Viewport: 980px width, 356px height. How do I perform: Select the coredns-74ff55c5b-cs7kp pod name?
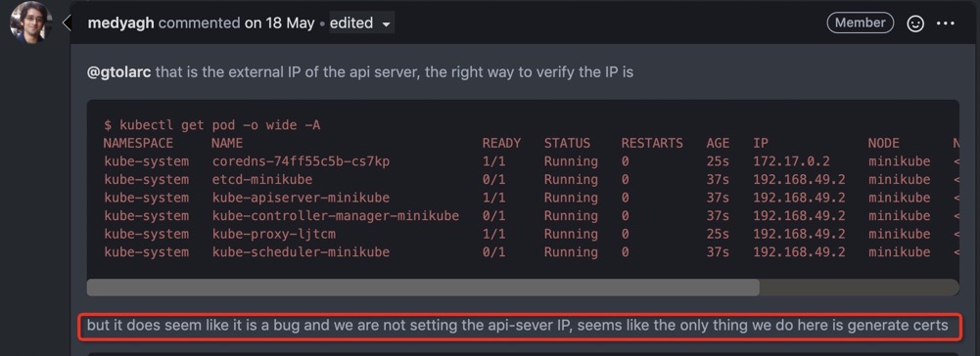[300, 161]
